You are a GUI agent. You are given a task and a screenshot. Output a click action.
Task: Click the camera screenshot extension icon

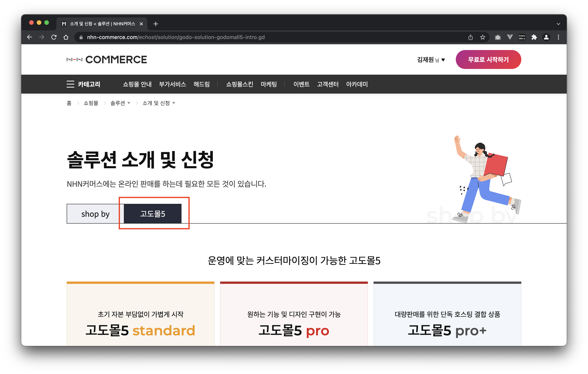497,37
